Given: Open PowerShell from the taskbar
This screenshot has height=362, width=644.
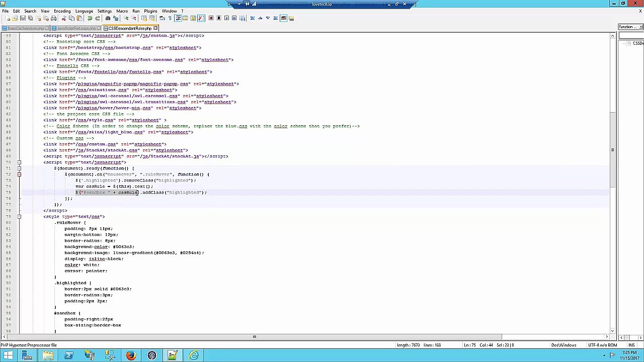Looking at the screenshot, I should click(x=68, y=356).
